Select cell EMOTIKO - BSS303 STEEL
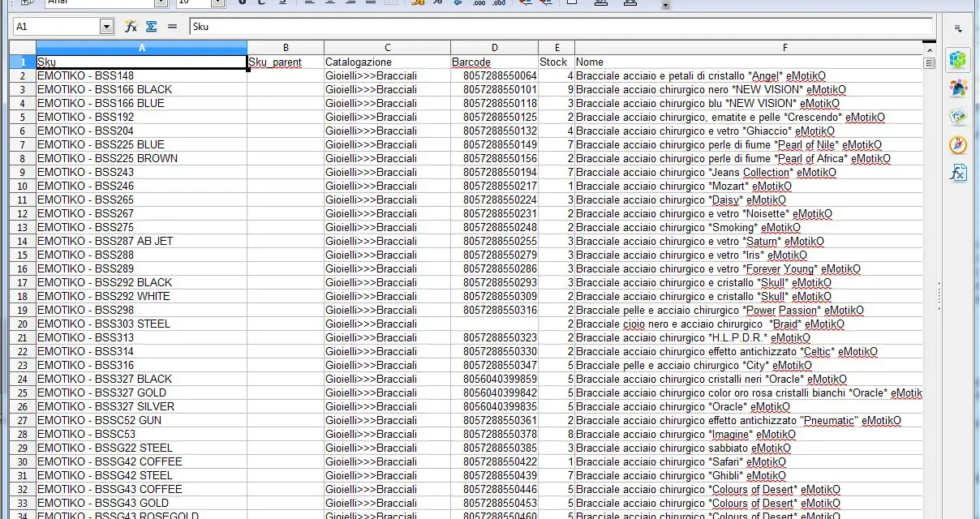Image resolution: width=980 pixels, height=519 pixels. pos(142,324)
